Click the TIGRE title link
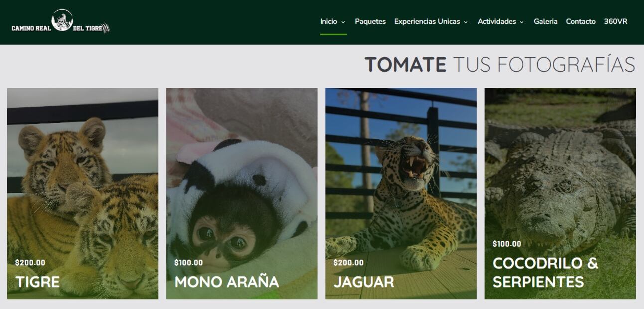Viewport: 644px width, 309px height. pyautogui.click(x=37, y=282)
